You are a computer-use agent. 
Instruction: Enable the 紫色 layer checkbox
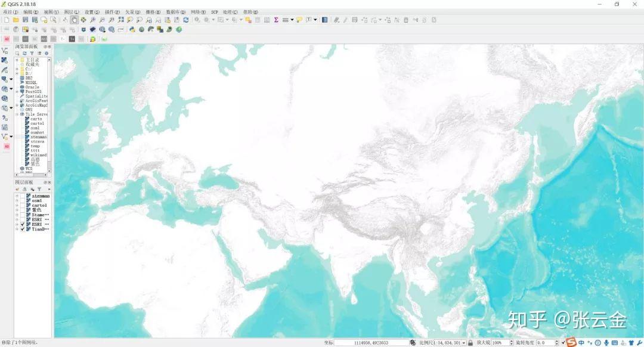23,210
